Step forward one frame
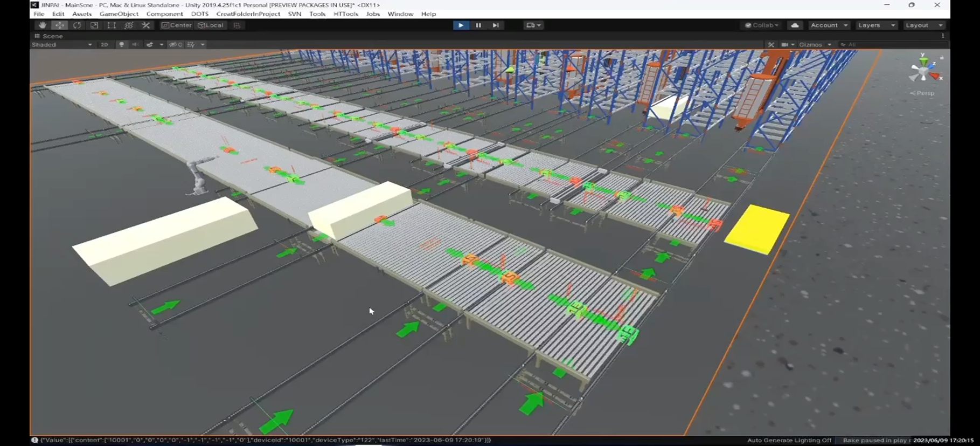The height and width of the screenshot is (446, 980). [496, 25]
